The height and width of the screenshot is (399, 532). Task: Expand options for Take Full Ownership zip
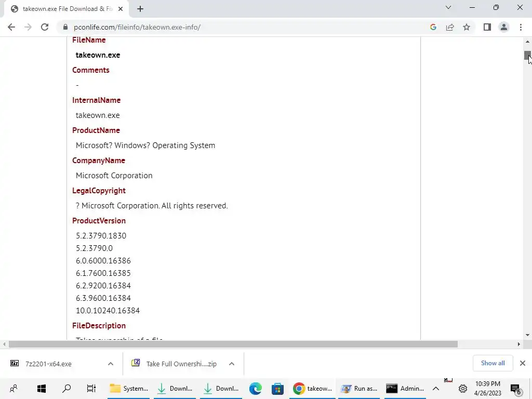(x=232, y=364)
